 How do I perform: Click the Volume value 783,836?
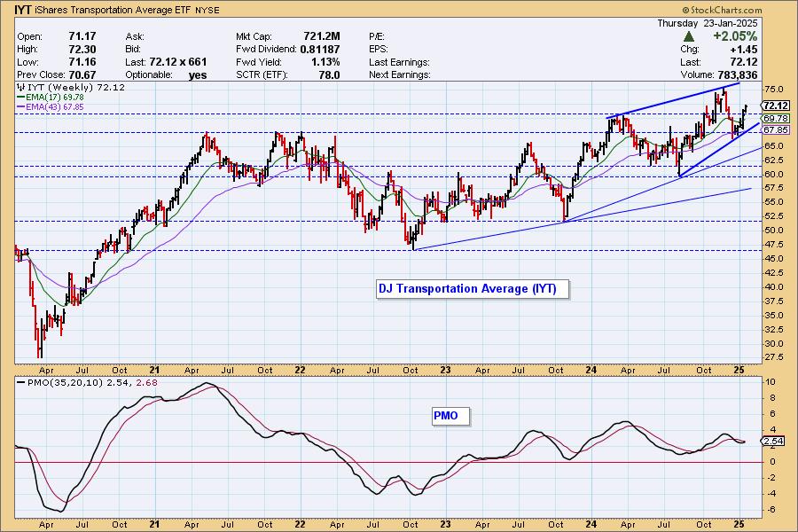[x=738, y=74]
